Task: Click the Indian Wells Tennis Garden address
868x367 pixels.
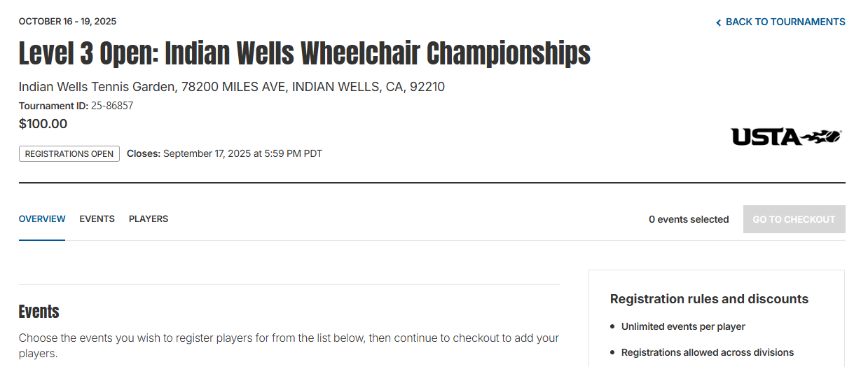Action: (232, 87)
